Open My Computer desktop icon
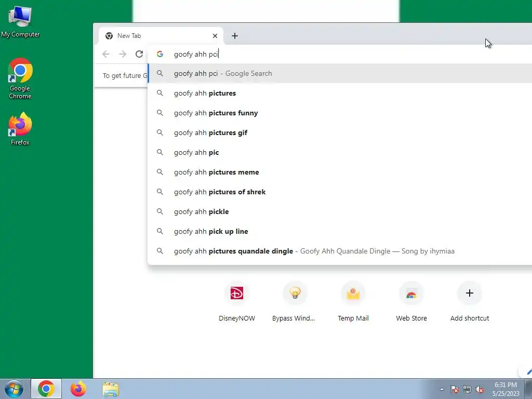Image resolution: width=532 pixels, height=399 pixels. point(20,22)
